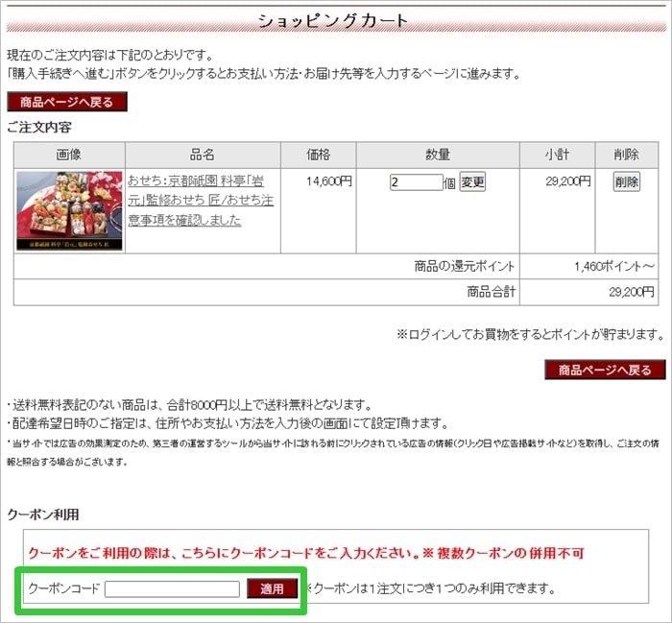Focus the quantity input field showing 2

pyautogui.click(x=415, y=182)
